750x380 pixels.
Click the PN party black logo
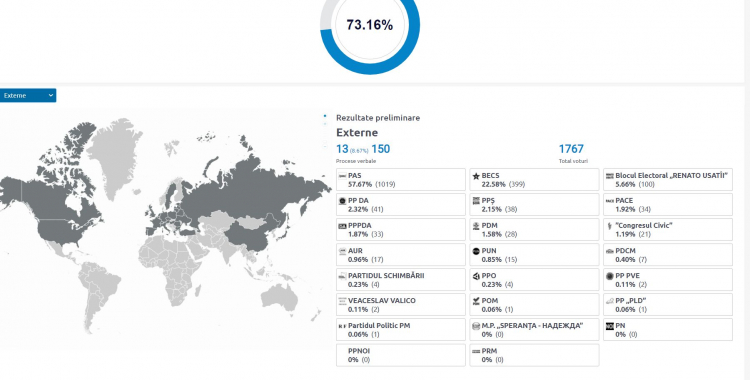609,326
